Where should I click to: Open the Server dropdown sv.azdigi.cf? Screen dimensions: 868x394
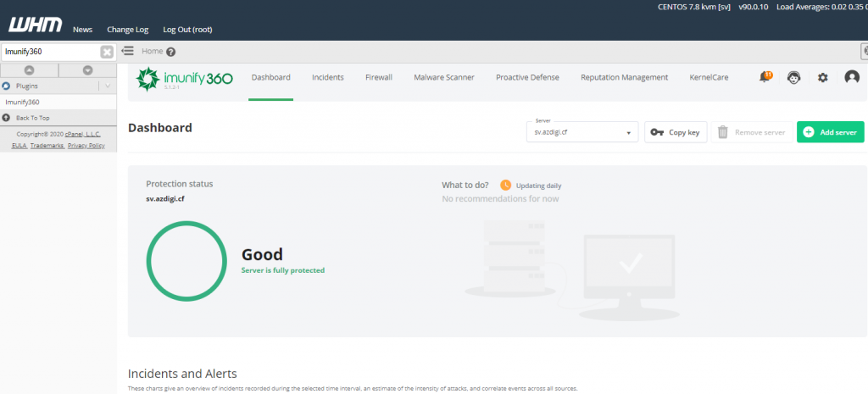coord(582,132)
